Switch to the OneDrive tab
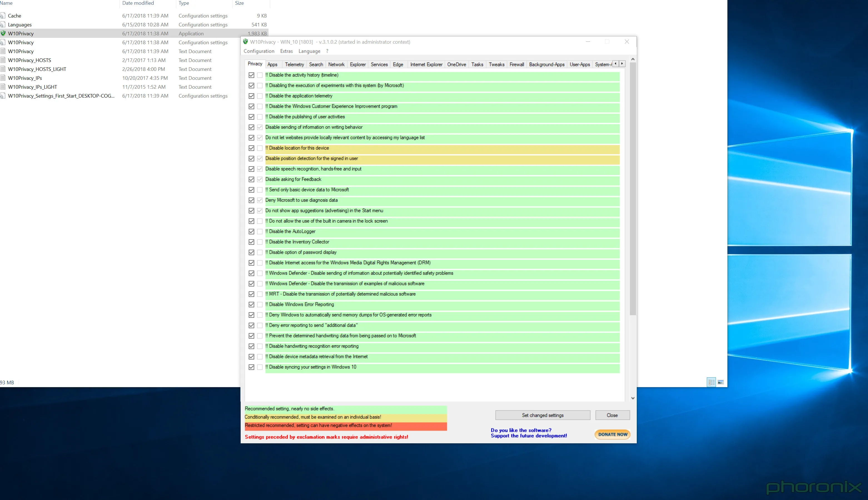The image size is (868, 500). [456, 65]
